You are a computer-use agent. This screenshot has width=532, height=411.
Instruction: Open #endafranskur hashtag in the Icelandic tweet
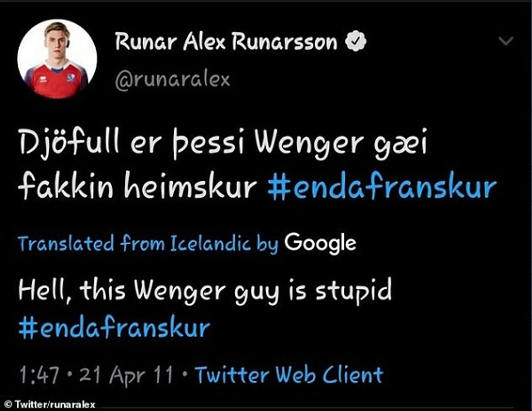pos(382,187)
